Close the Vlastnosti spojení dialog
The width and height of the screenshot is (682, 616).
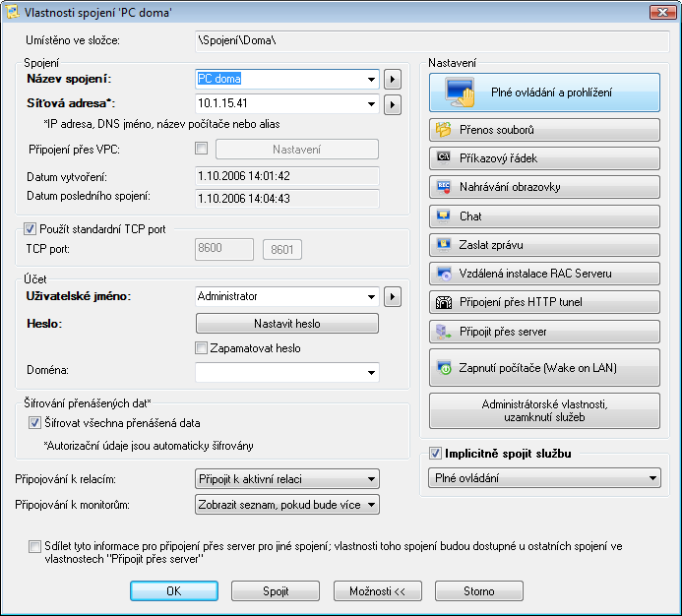pos(662,12)
